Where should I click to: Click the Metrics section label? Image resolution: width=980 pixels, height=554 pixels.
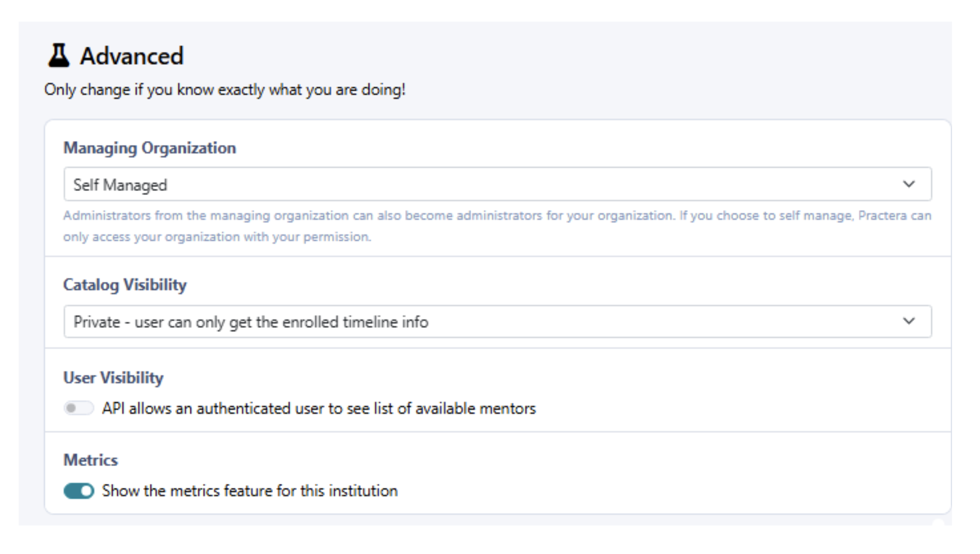coord(91,460)
